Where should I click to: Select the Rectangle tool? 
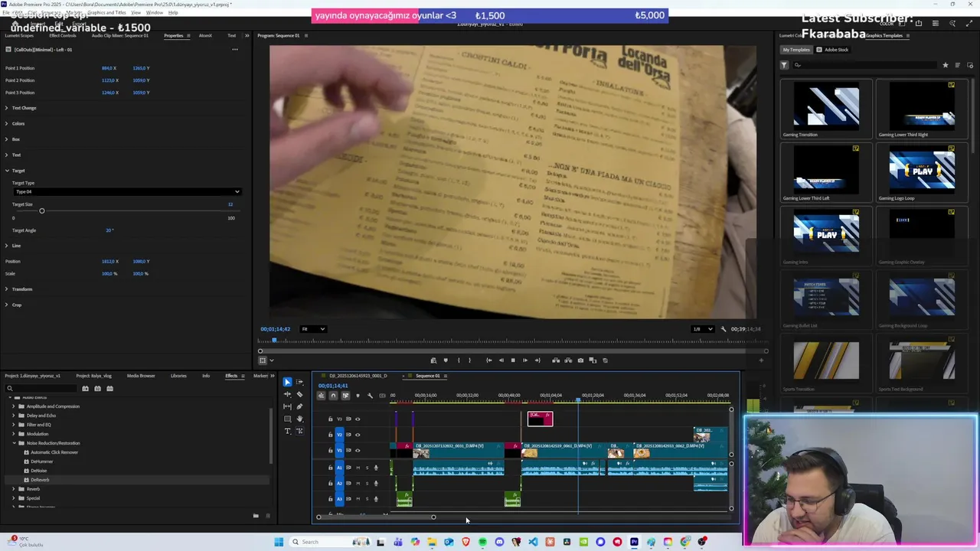287,419
